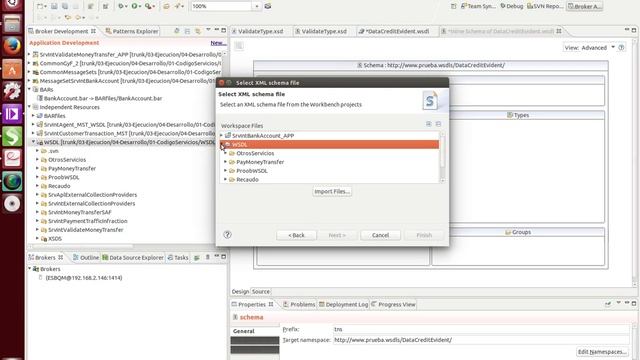640x360 pixels.
Task: Collapse all Workspace Files in dialog
Action: (438, 124)
